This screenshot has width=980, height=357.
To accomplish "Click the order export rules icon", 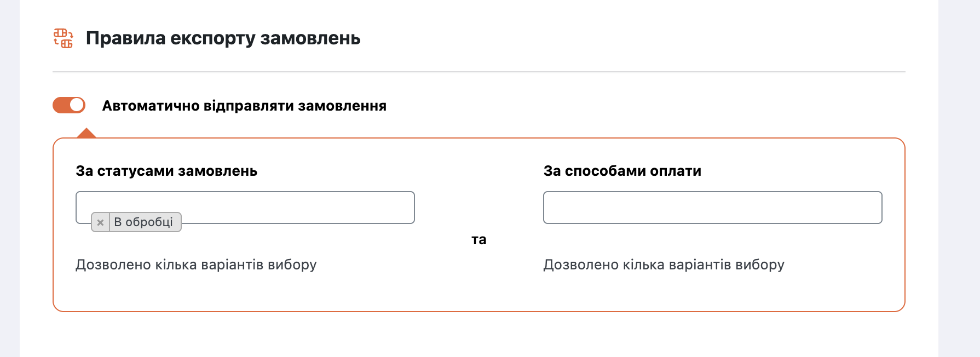I will coord(63,38).
